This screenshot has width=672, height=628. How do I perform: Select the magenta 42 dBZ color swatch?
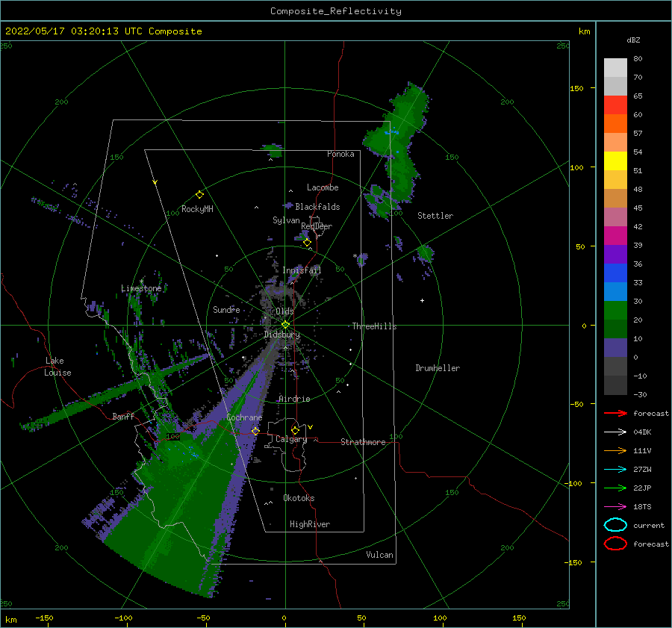pyautogui.click(x=615, y=236)
